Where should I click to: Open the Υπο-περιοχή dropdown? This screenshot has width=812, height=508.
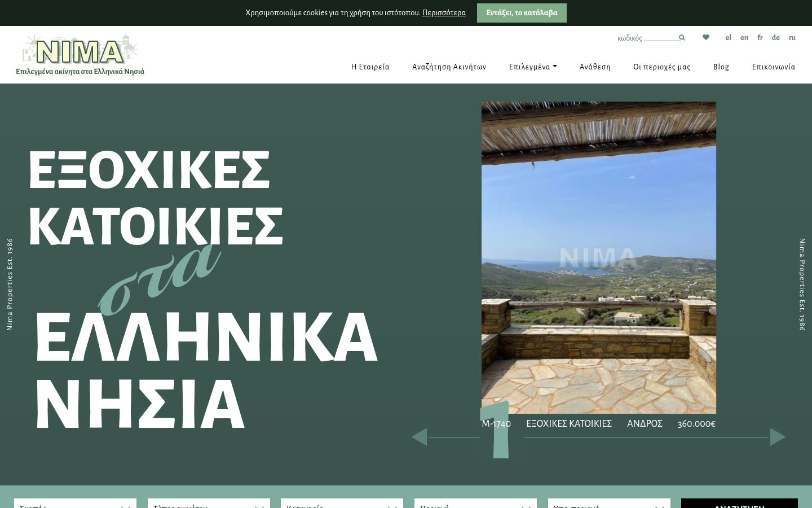609,503
